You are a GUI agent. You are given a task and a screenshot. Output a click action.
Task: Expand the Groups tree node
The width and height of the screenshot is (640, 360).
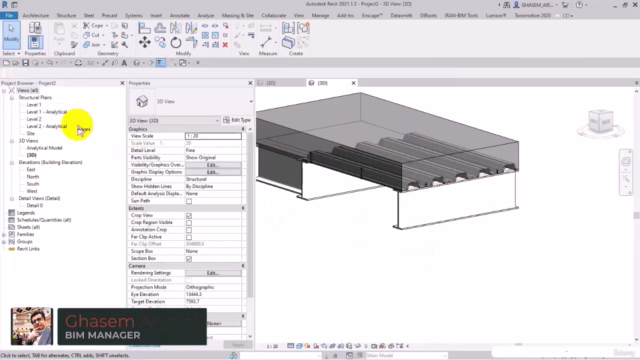pyautogui.click(x=4, y=242)
